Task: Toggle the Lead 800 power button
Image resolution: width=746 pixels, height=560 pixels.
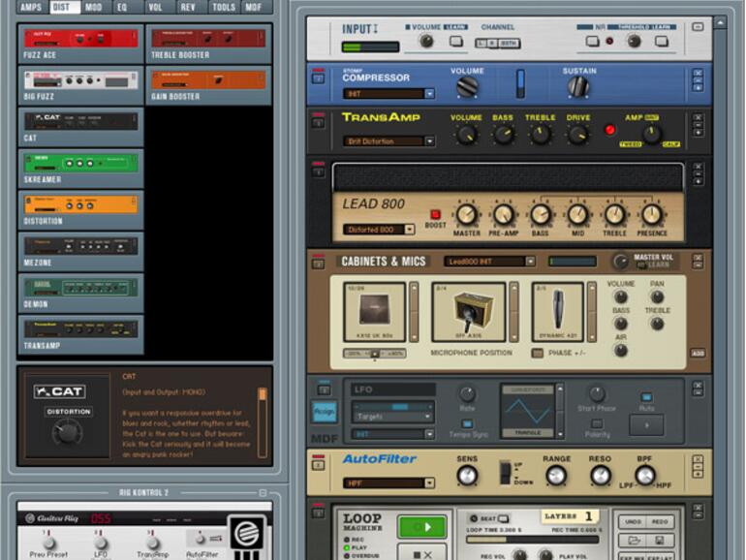Action: [x=319, y=171]
